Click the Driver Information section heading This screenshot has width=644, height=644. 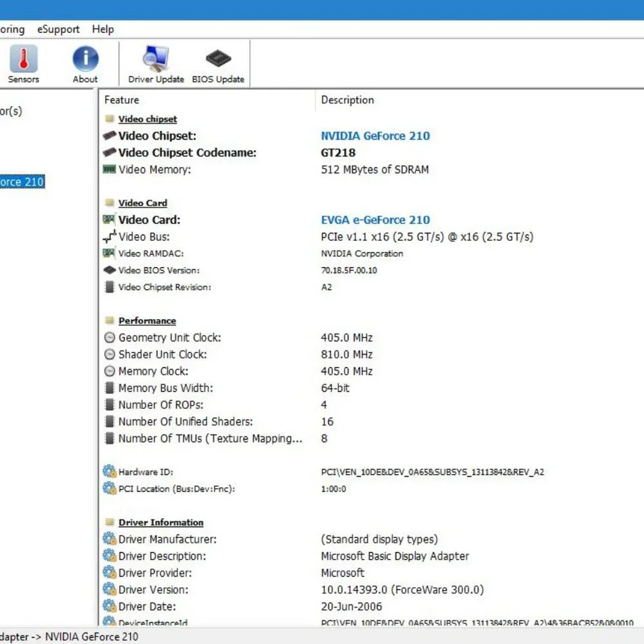click(x=161, y=522)
